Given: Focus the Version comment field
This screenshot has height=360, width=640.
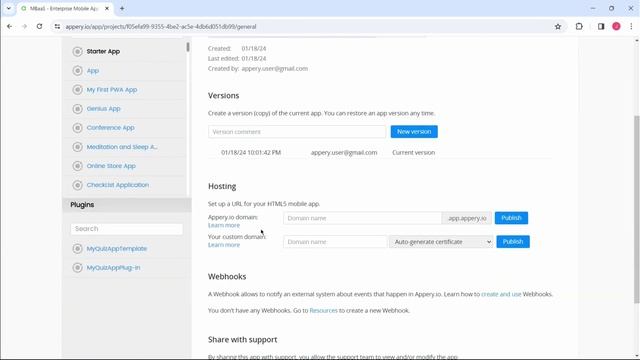Looking at the screenshot, I should (297, 132).
